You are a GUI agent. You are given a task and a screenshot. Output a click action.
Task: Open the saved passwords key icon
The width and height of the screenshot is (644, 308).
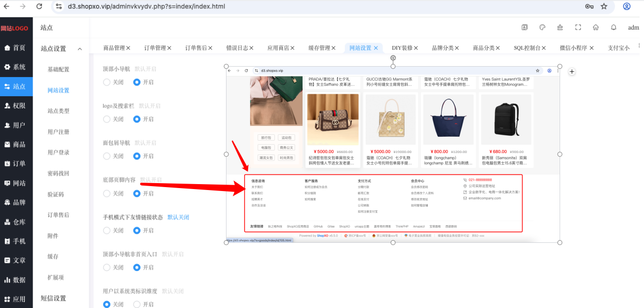[x=589, y=6]
